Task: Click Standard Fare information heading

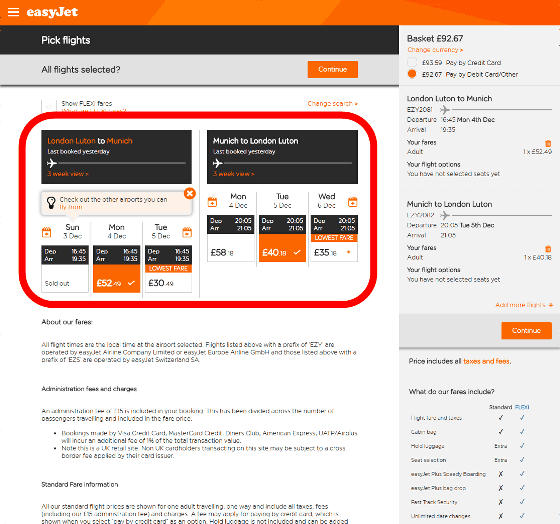Action: (80, 484)
